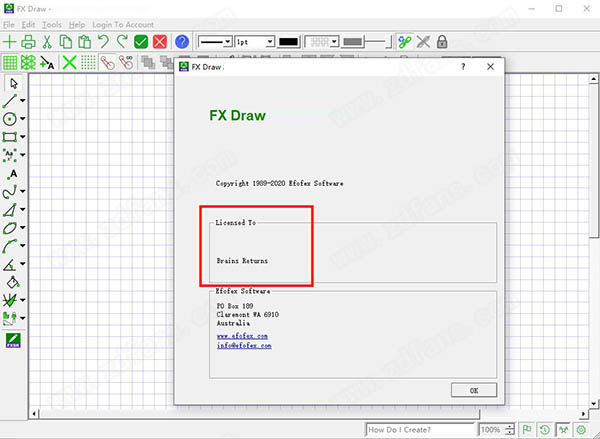Toggle the triangular isometric grid icon
This screenshot has height=439, width=600.
(28, 62)
